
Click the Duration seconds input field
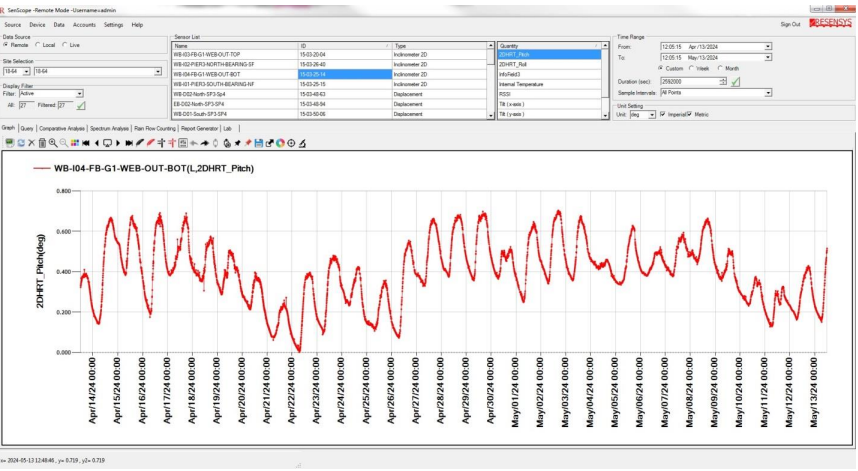click(690, 82)
